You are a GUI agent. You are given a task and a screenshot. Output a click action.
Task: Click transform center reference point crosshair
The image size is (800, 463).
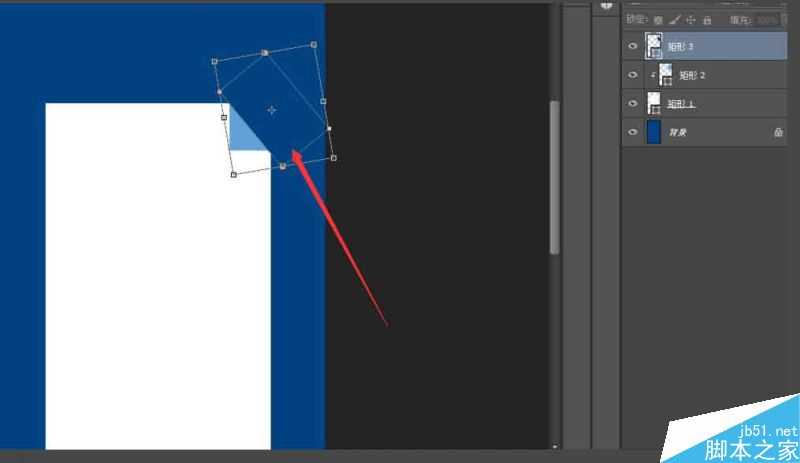tap(271, 109)
